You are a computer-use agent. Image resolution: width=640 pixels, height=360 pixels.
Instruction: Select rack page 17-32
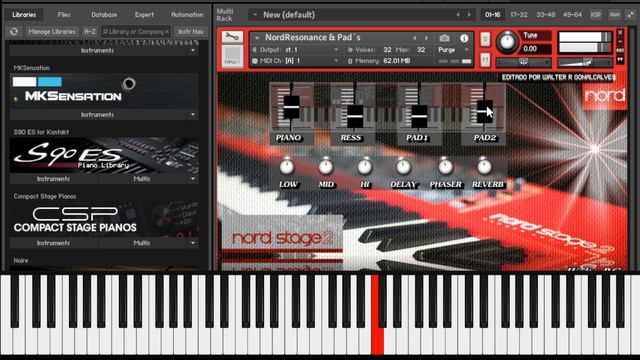[519, 15]
